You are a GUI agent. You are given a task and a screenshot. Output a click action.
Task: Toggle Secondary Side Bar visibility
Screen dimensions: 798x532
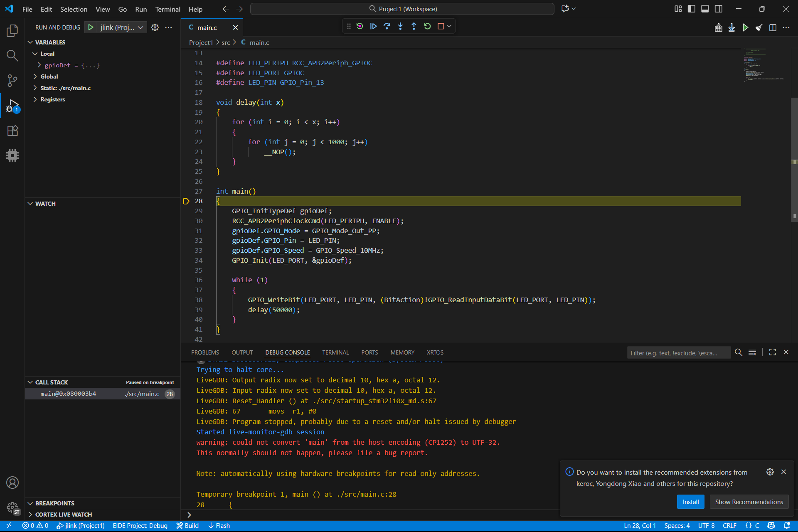[x=719, y=9]
